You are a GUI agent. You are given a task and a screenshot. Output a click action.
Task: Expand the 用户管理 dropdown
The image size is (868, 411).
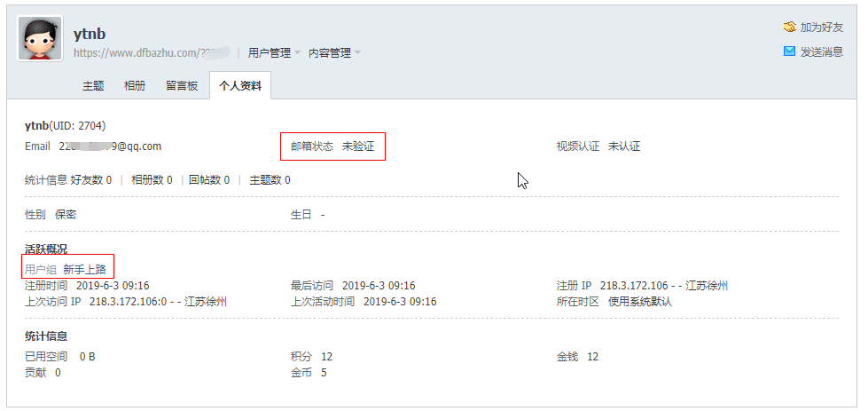point(274,53)
